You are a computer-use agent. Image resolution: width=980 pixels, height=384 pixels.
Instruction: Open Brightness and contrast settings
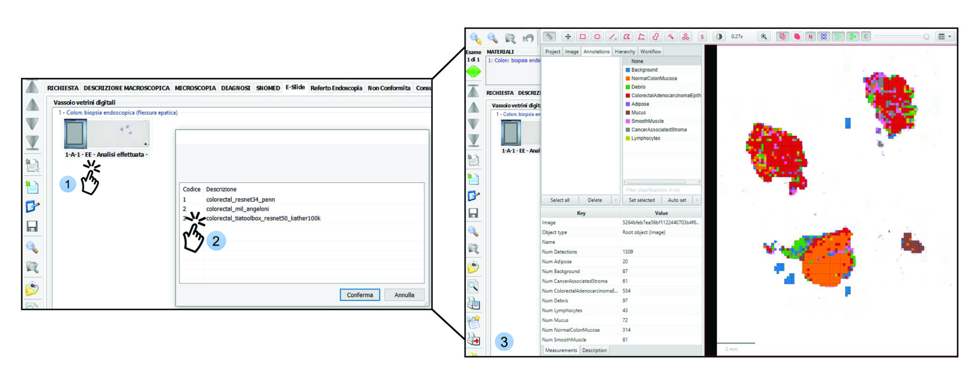coord(719,37)
